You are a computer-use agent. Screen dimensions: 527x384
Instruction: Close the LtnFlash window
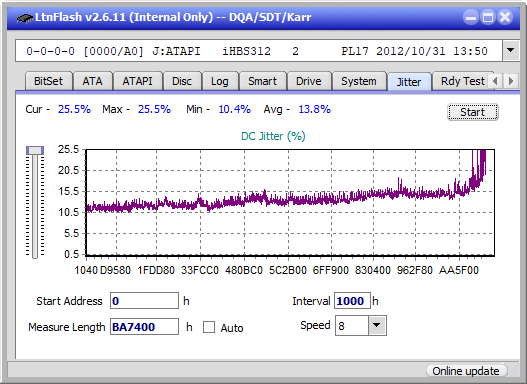505,17
